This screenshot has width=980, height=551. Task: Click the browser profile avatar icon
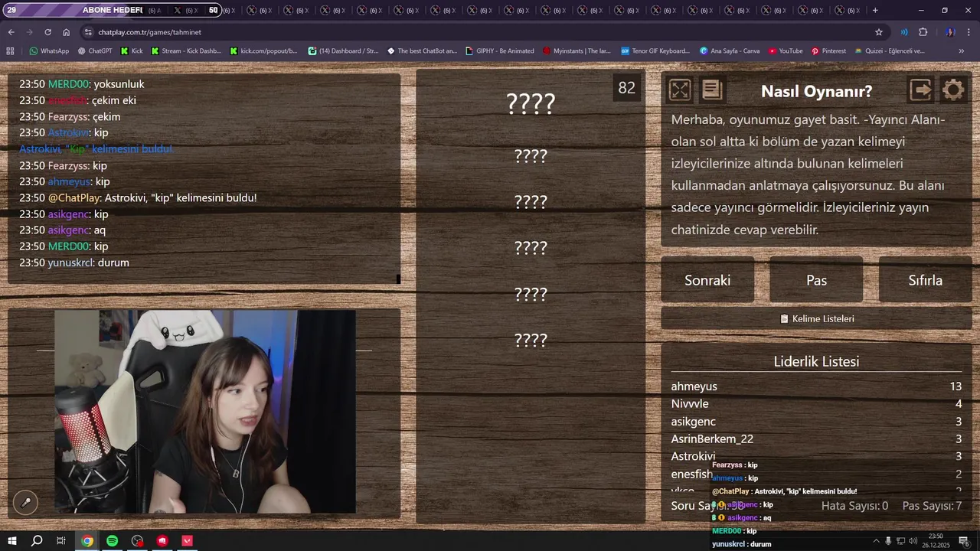tap(949, 32)
